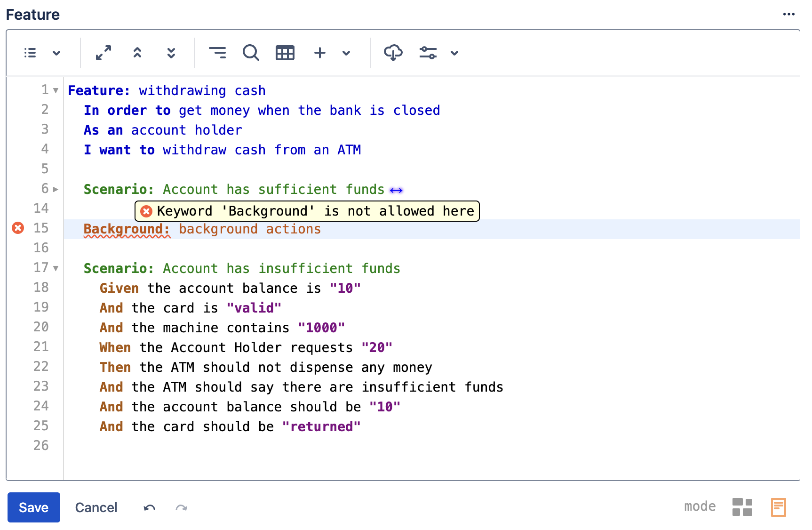
Task: Cancel editing the feature
Action: point(96,507)
